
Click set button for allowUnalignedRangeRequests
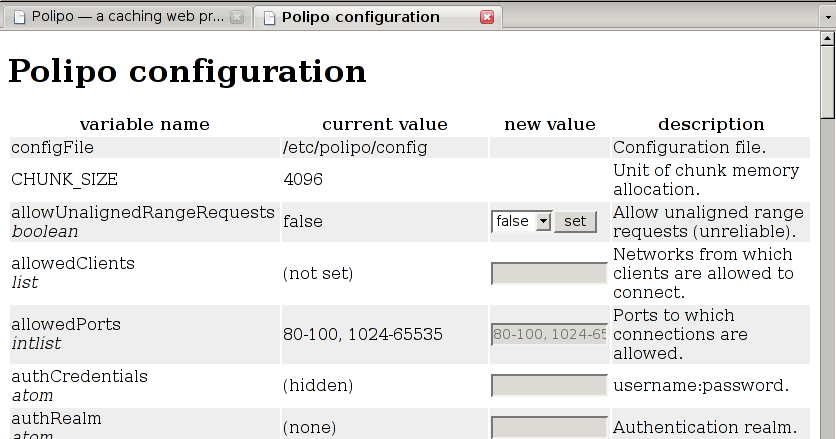click(x=575, y=221)
